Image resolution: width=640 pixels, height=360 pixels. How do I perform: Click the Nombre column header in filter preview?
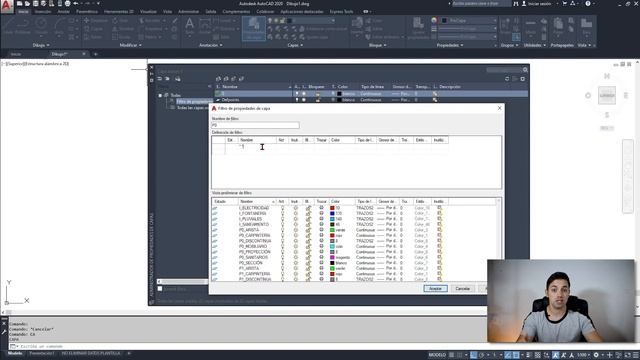[256, 202]
